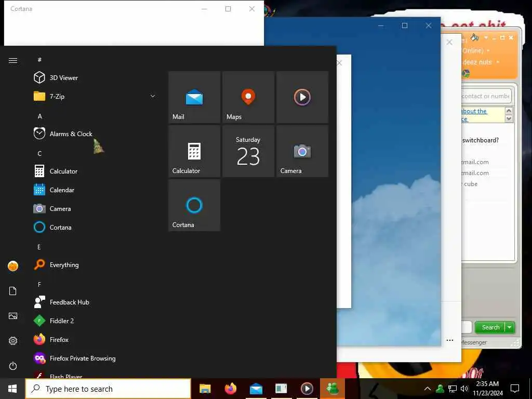Image resolution: width=532 pixels, height=399 pixels.
Task: Click the 'A' letter header in app list
Action: pyautogui.click(x=39, y=116)
